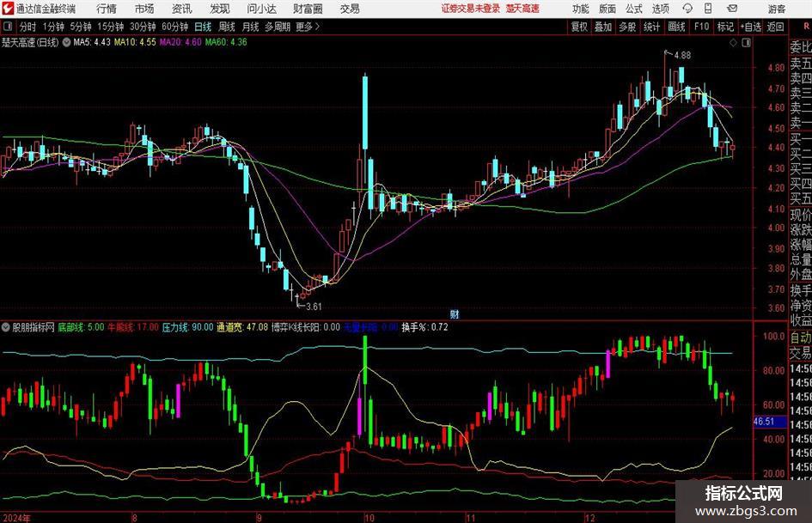Click the 楚天高速(日线) chart title
Image resolution: width=812 pixels, height=523 pixels.
(31, 42)
